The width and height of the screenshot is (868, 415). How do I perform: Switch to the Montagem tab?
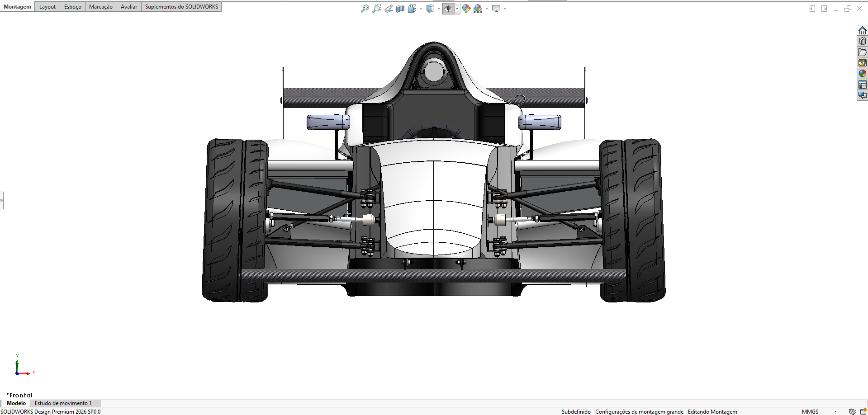[x=17, y=7]
